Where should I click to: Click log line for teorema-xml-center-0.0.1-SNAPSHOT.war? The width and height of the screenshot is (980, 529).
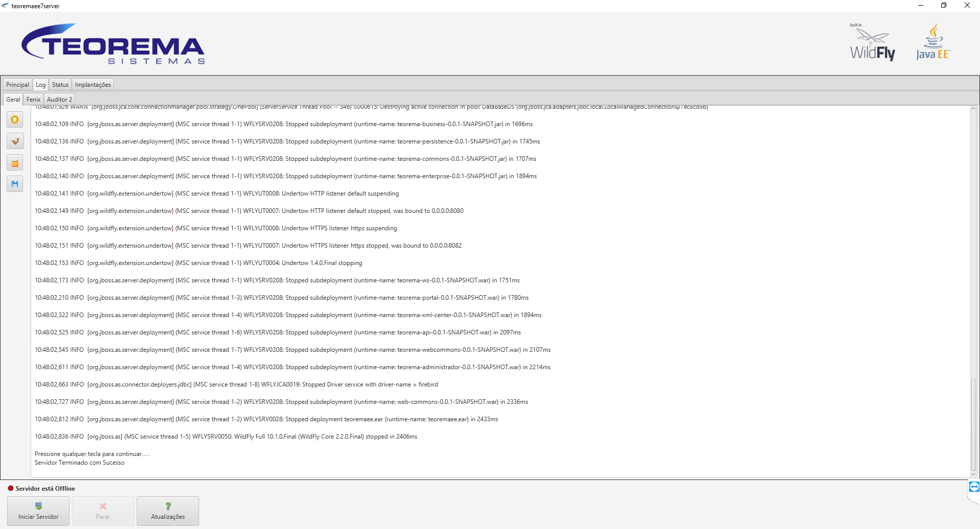coord(288,315)
